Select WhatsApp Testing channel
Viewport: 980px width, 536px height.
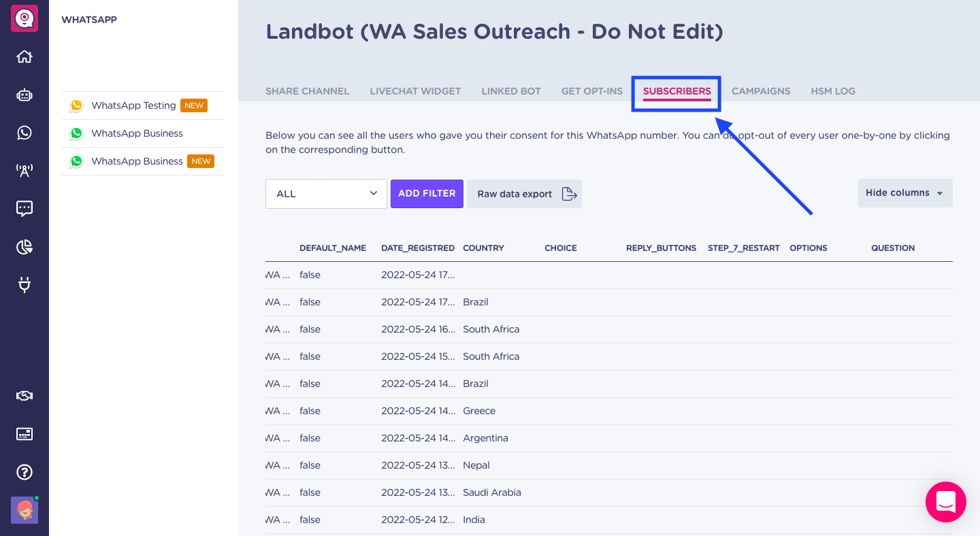click(x=143, y=105)
